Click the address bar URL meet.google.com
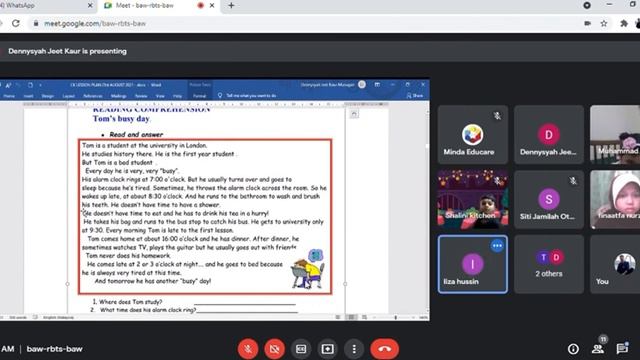Image resolution: width=640 pixels, height=360 pixels. tap(95, 24)
